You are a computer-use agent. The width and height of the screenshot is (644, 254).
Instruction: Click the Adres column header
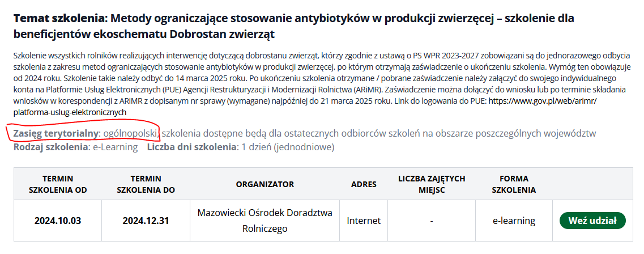(364, 184)
